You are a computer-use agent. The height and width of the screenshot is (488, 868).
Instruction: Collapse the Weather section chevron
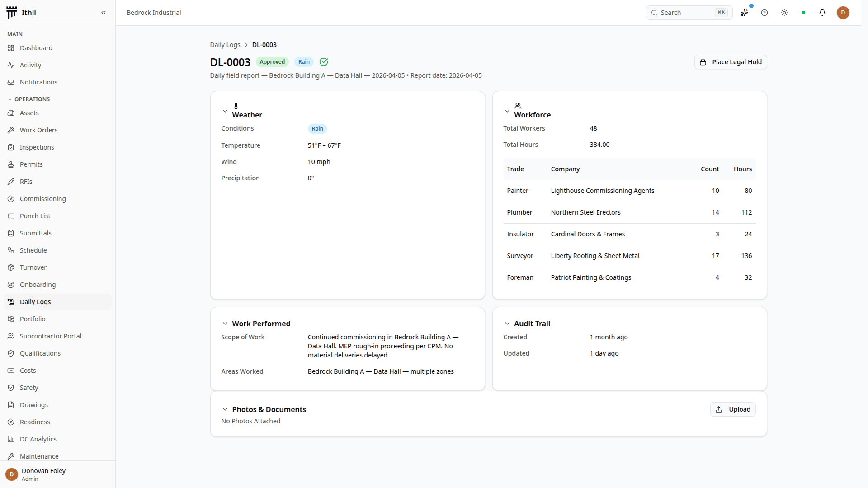(225, 111)
